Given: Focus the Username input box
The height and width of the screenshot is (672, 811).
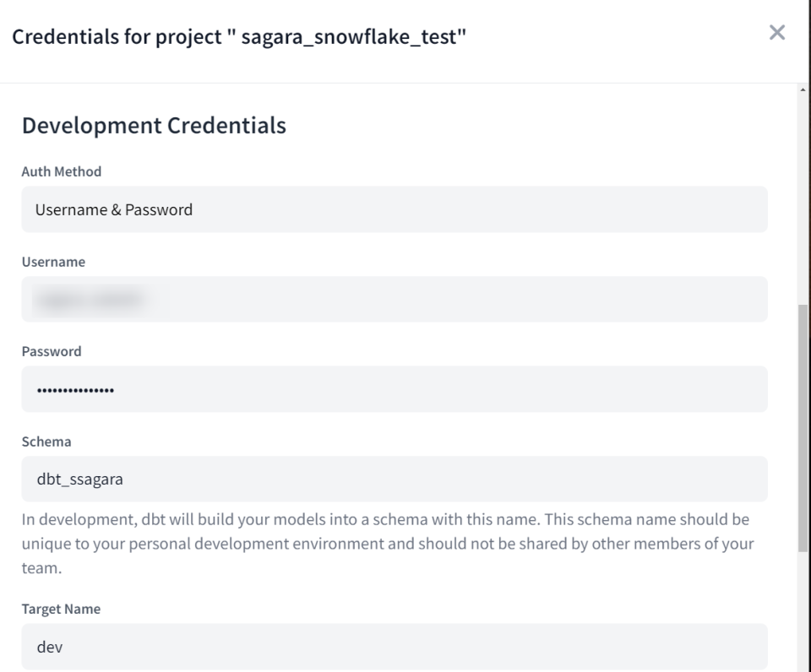Looking at the screenshot, I should coord(394,299).
